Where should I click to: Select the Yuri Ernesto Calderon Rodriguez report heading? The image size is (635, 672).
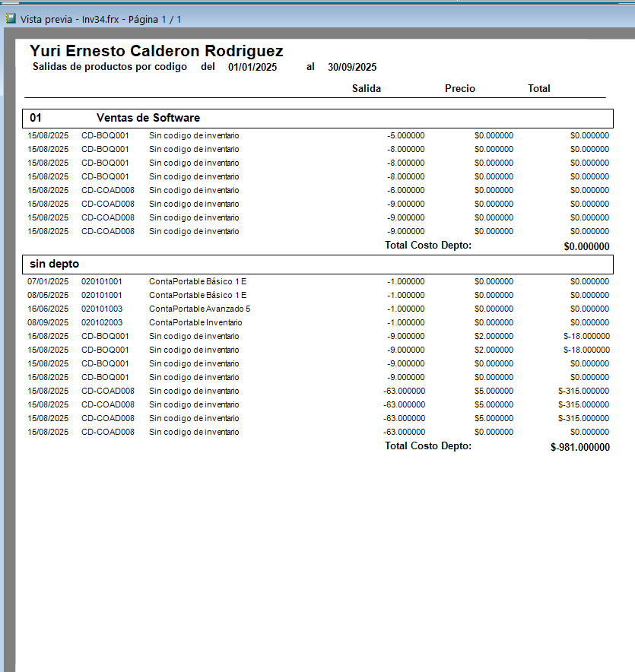(157, 51)
